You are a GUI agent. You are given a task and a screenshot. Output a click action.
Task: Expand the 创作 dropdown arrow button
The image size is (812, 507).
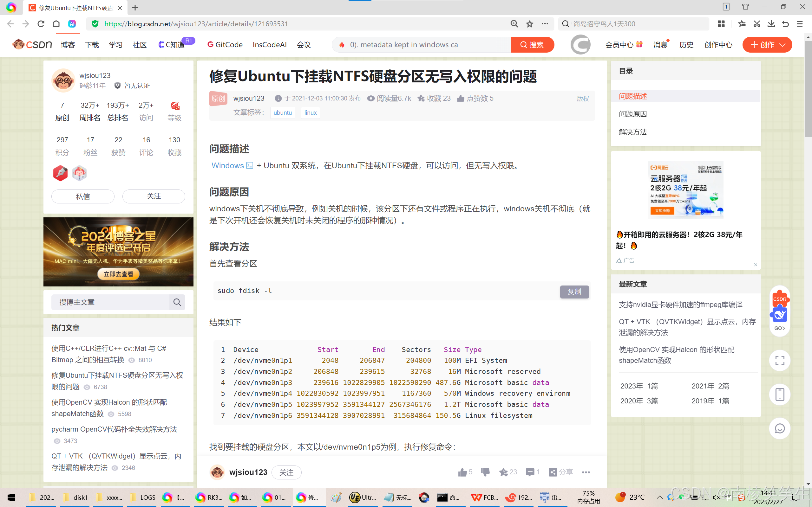(x=783, y=45)
